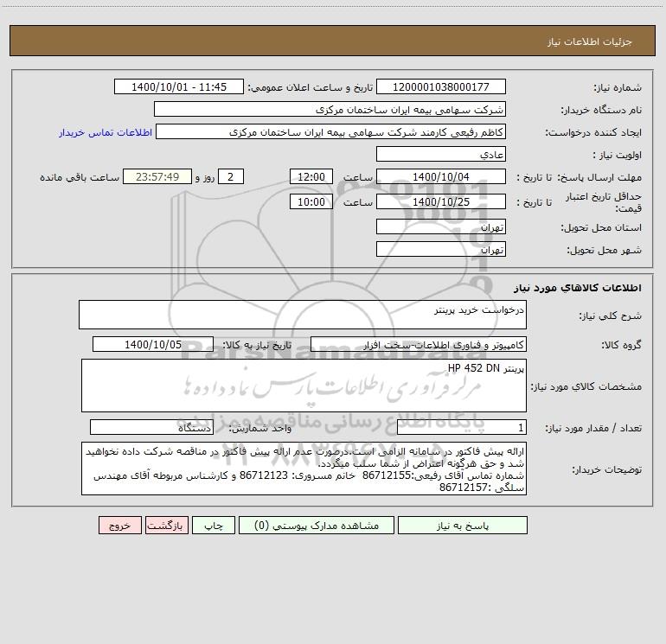This screenshot has width=666, height=644.
Task: Click the label شماره نیاز
Action: (x=618, y=88)
